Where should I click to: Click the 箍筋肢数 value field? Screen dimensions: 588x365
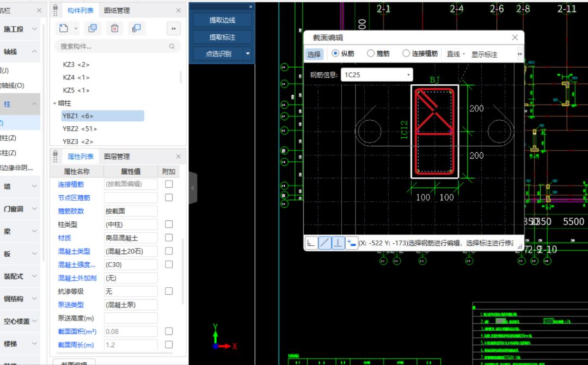(x=131, y=211)
